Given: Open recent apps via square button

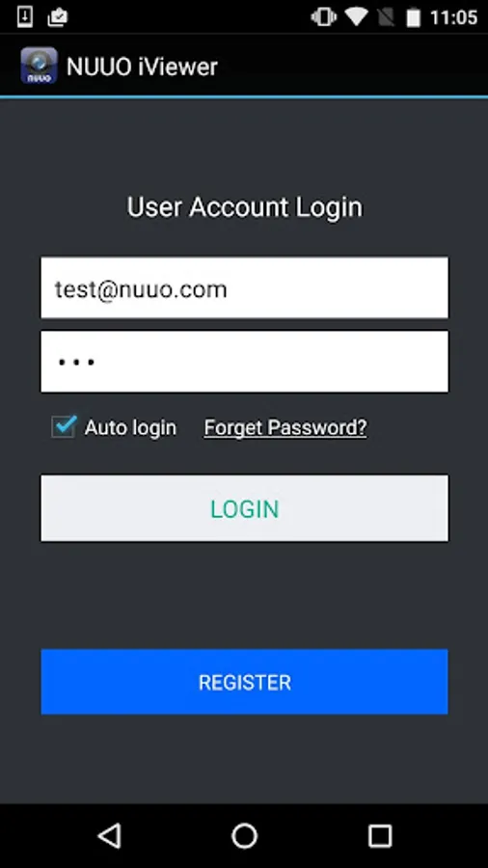Looking at the screenshot, I should pyautogui.click(x=380, y=836).
